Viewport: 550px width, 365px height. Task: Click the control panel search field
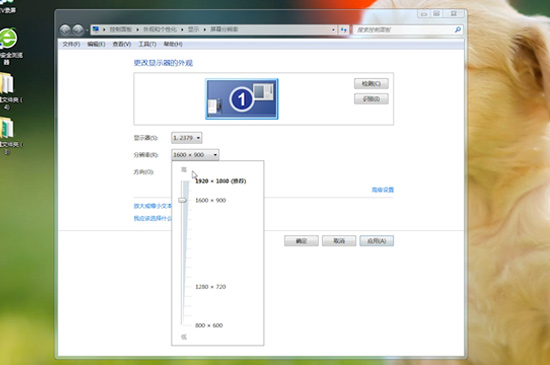[404, 30]
